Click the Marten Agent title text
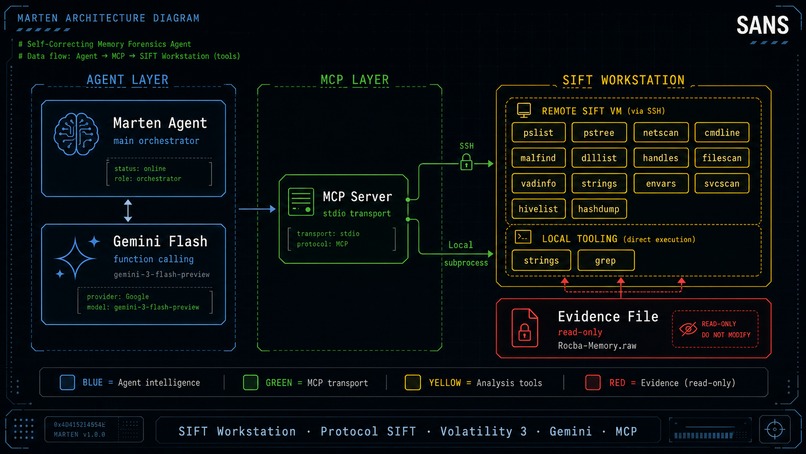 160,123
